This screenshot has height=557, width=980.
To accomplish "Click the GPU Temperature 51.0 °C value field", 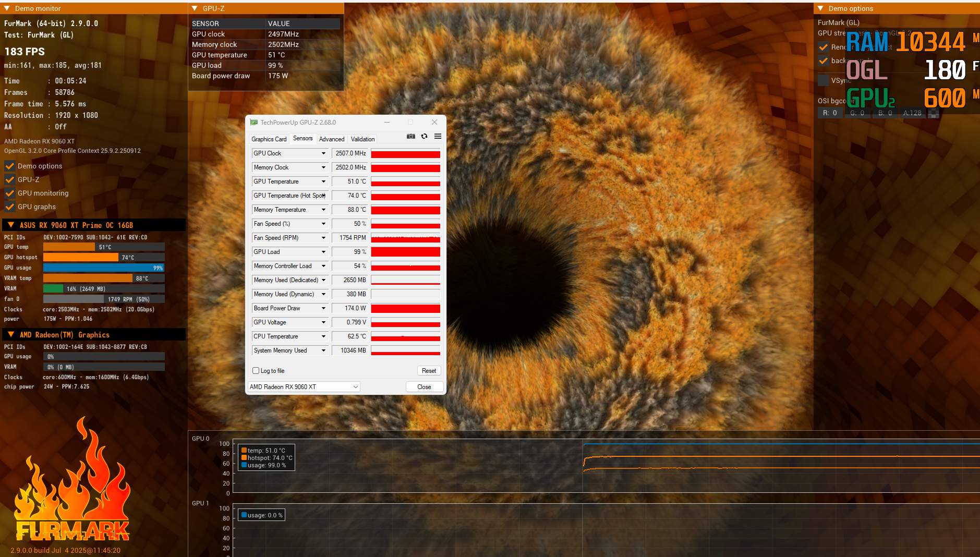I will [350, 181].
